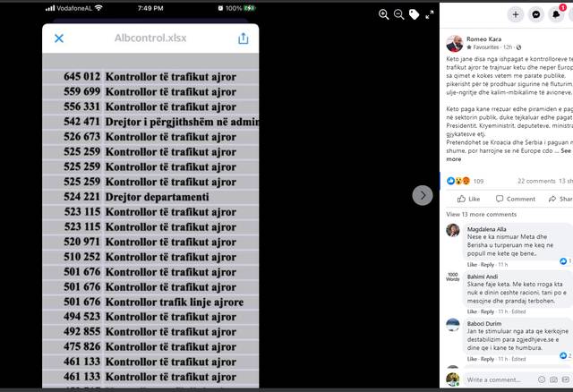Click the Write a comment field
Screen dimensions: 573x392
(499, 380)
